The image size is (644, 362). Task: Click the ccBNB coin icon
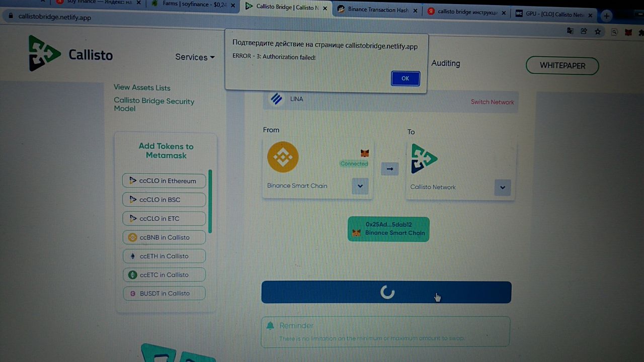pyautogui.click(x=133, y=237)
